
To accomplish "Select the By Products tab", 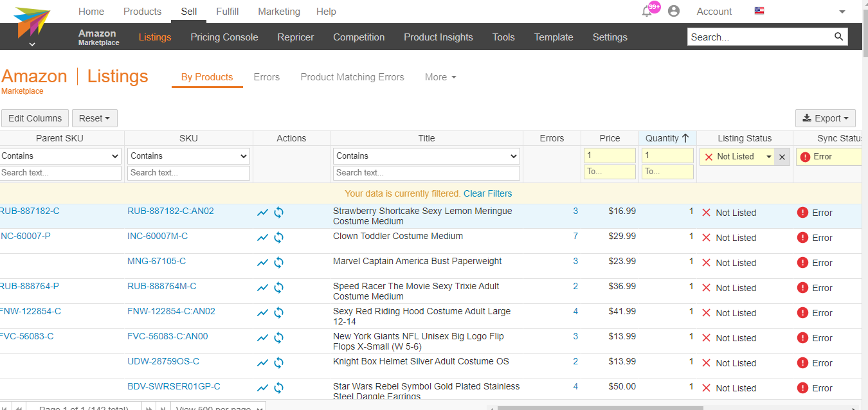I will [x=207, y=77].
